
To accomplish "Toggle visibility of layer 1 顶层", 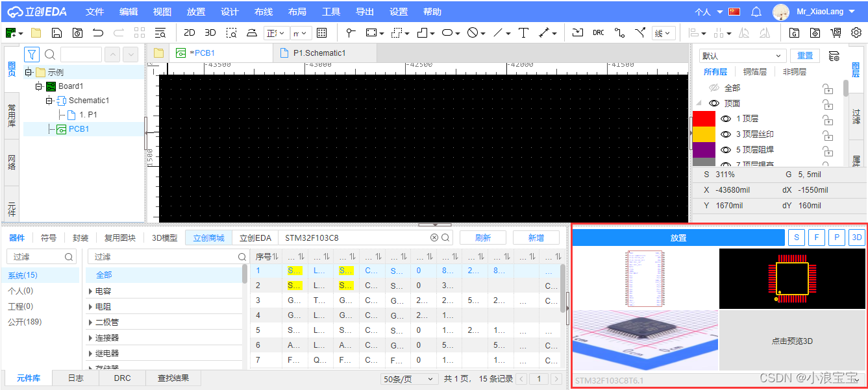I will coord(726,119).
